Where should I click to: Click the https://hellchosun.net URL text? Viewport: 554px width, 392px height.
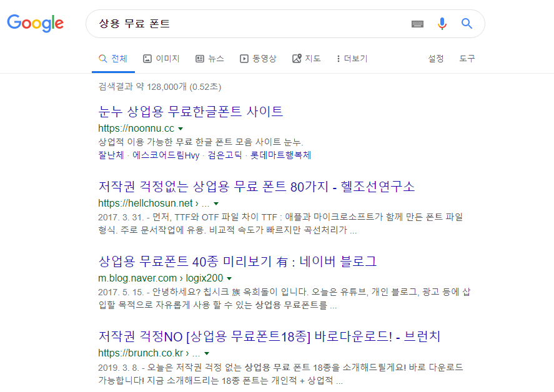click(146, 203)
